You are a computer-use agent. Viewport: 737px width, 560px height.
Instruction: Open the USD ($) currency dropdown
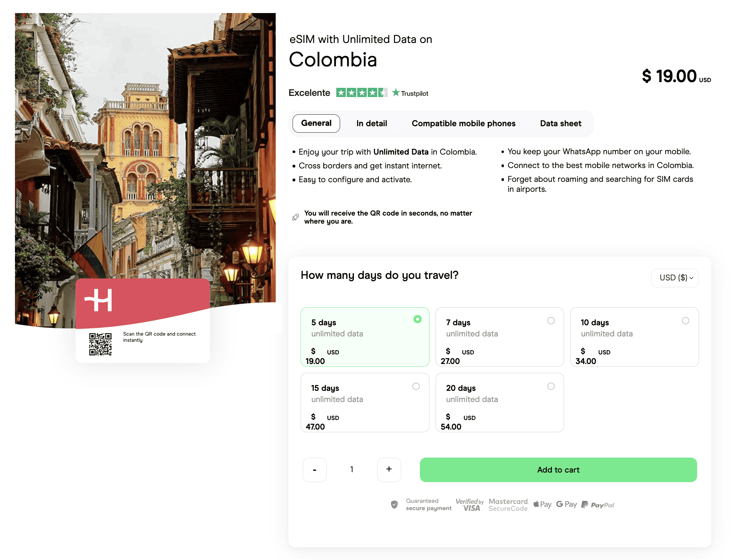pos(675,278)
